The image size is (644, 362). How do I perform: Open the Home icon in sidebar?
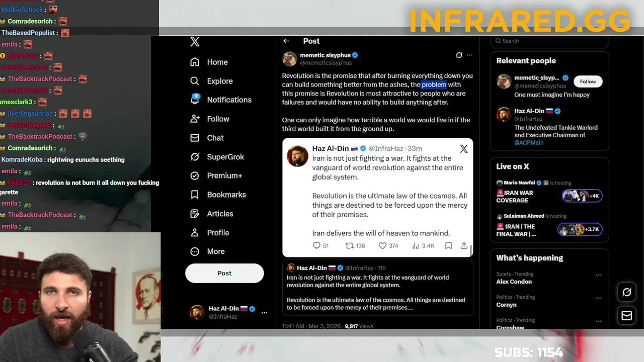[x=195, y=62]
